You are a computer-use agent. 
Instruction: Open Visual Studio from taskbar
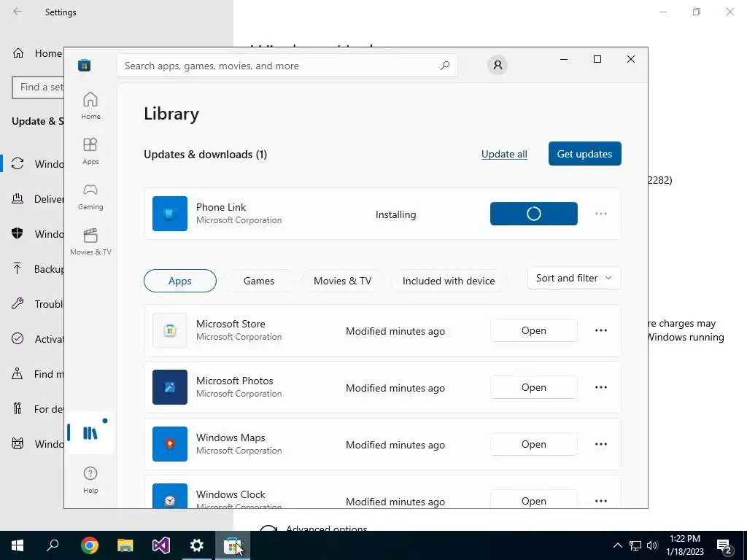(x=161, y=545)
